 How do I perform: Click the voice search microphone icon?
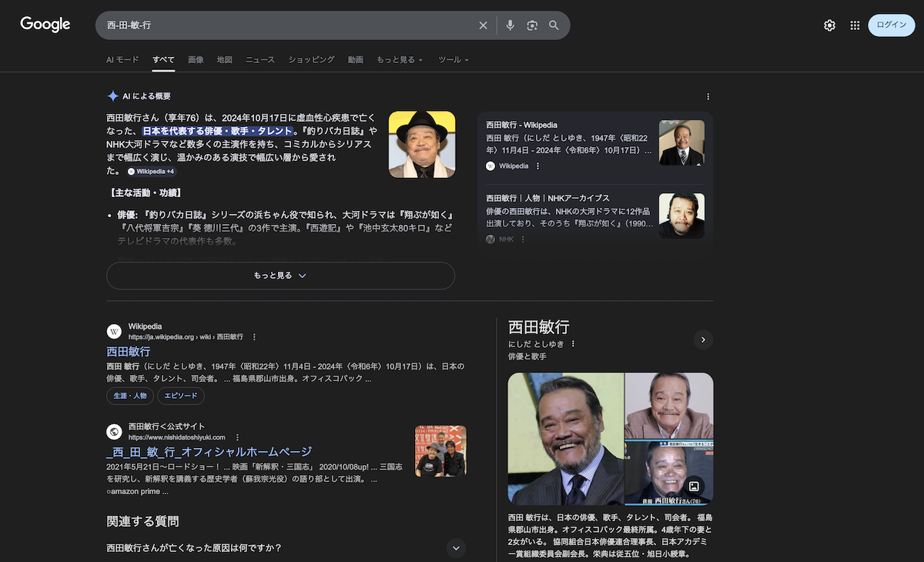pyautogui.click(x=510, y=25)
